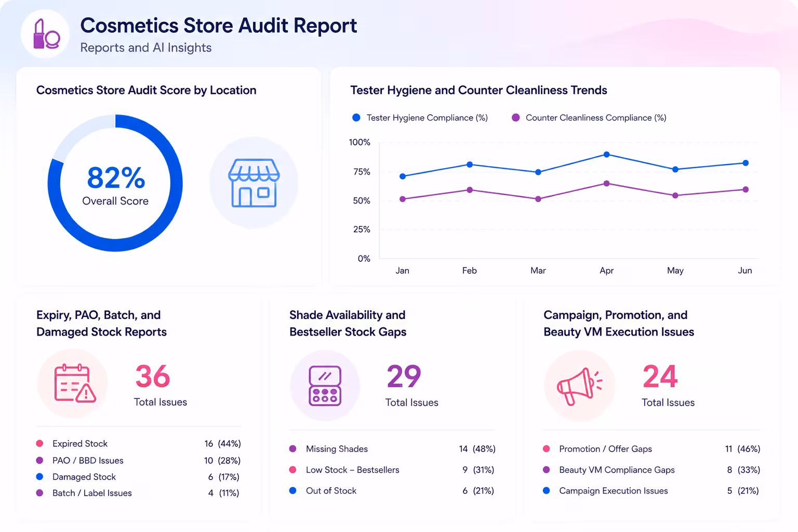Click the lipstick and mirror logo icon

pos(46,34)
